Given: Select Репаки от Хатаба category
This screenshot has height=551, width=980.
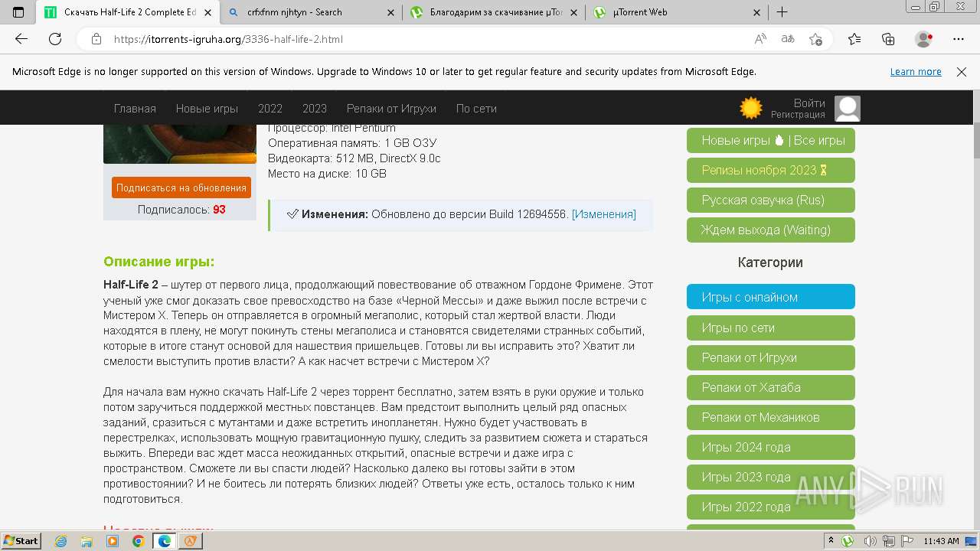Looking at the screenshot, I should point(771,387).
